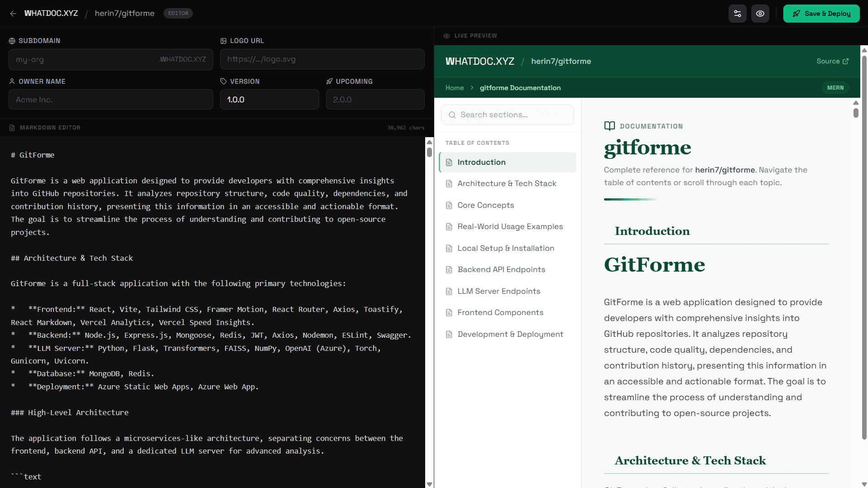
Task: Select the settings sliders icon in the top toolbar
Action: tap(737, 13)
